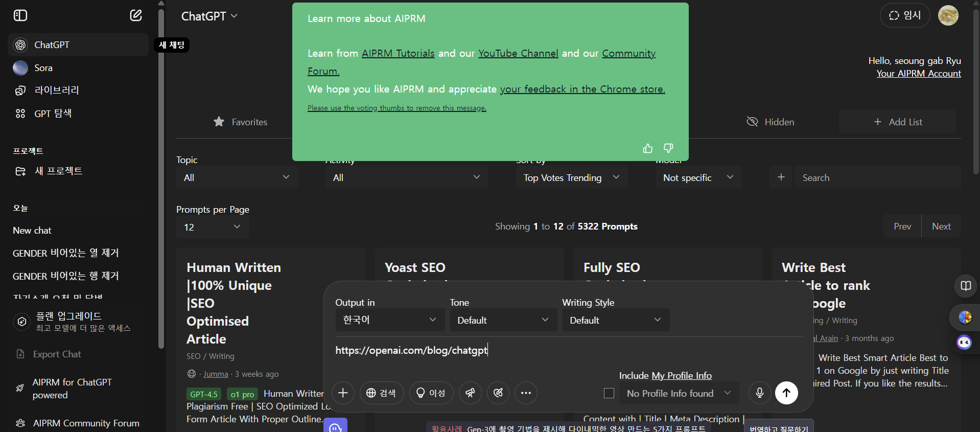Click the Next page button
980x432 pixels.
point(941,226)
